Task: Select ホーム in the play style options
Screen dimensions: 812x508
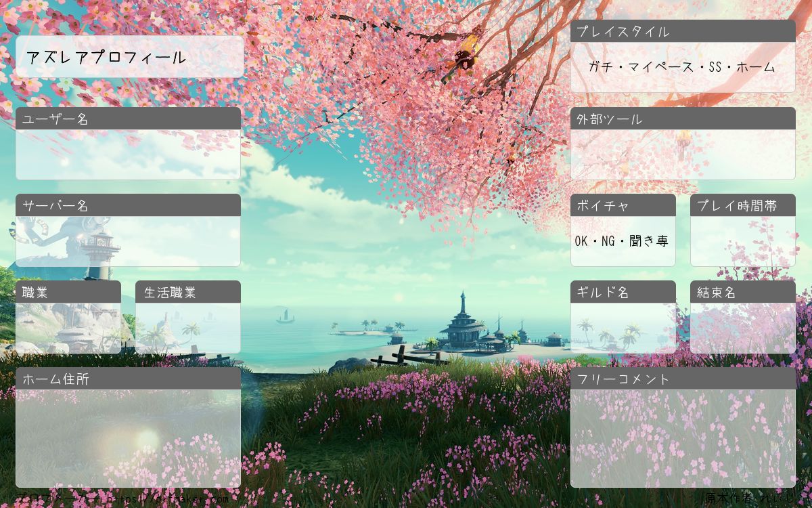Action: (x=755, y=67)
